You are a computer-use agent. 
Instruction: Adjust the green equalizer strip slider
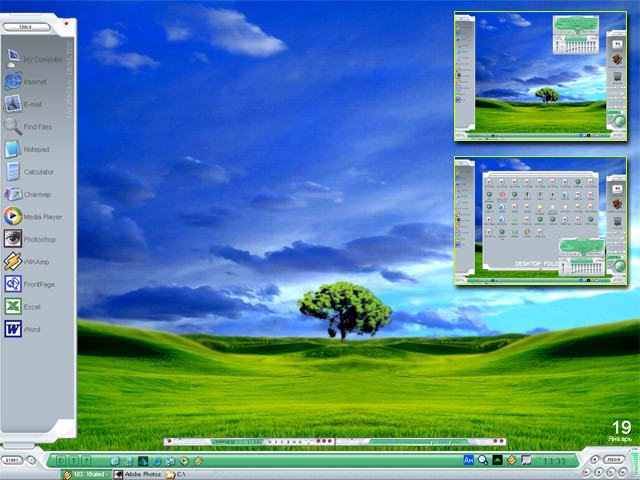coord(418,442)
